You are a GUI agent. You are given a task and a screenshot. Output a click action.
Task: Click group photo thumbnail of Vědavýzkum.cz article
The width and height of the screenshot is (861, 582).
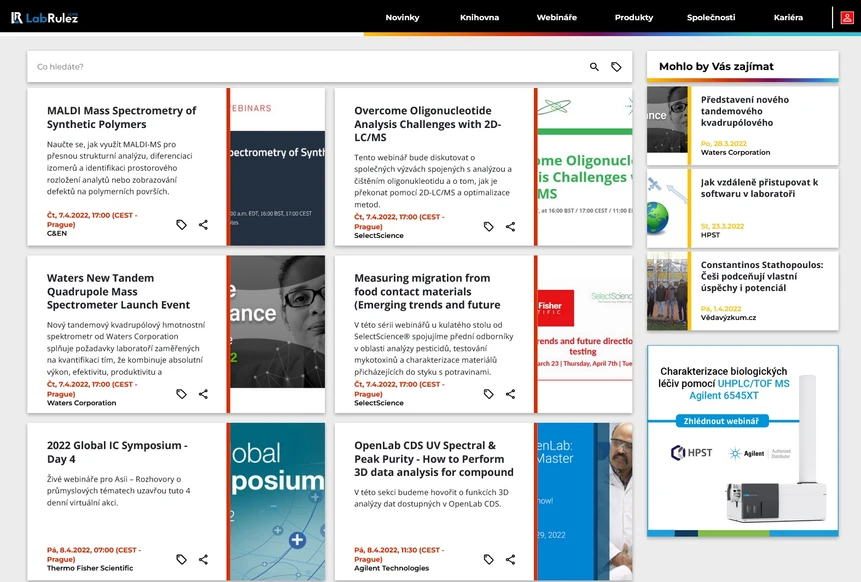pyautogui.click(x=667, y=292)
